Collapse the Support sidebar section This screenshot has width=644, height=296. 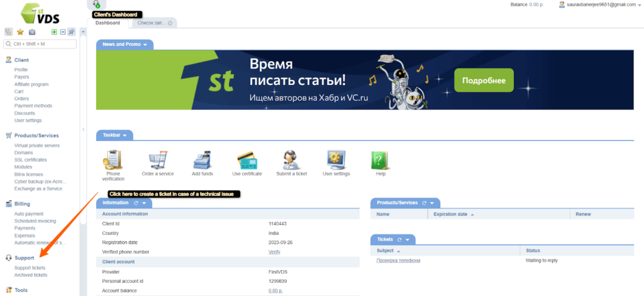coord(24,258)
